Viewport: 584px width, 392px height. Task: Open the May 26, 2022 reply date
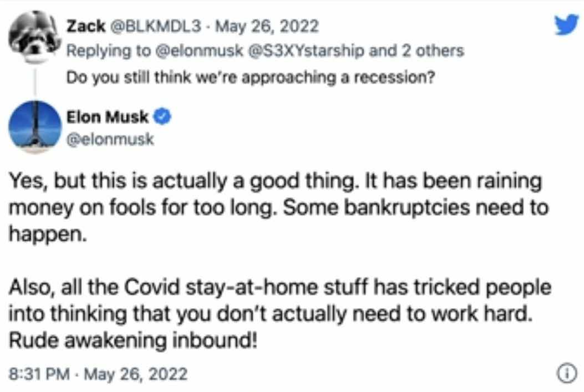(267, 26)
